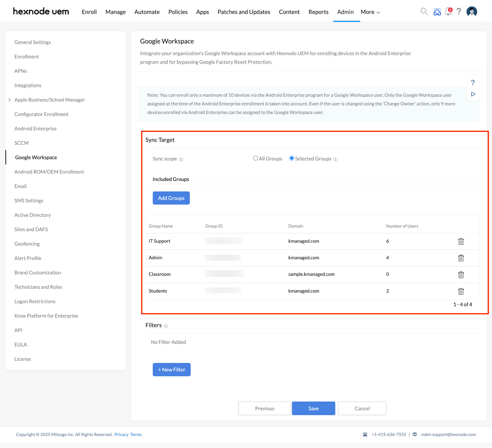
Task: Open Configurator Enrollment in sidebar
Action: coord(41,114)
